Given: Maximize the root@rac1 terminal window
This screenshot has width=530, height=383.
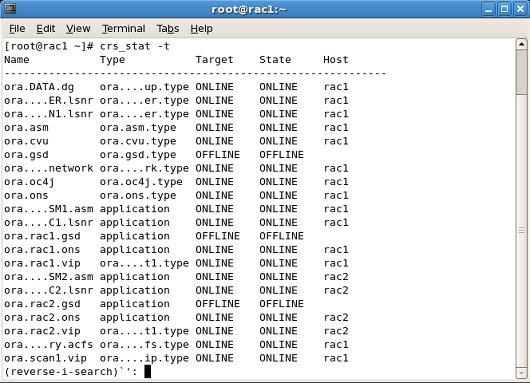Looking at the screenshot, I should 504,9.
